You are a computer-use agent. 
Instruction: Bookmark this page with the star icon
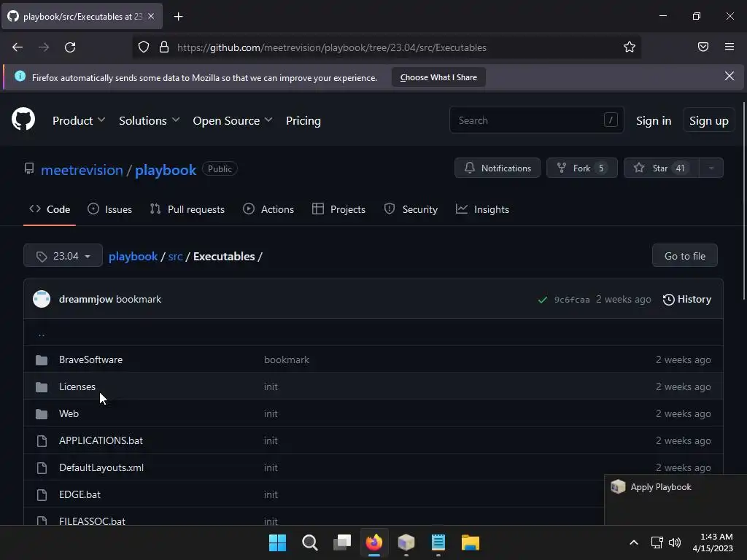point(630,47)
